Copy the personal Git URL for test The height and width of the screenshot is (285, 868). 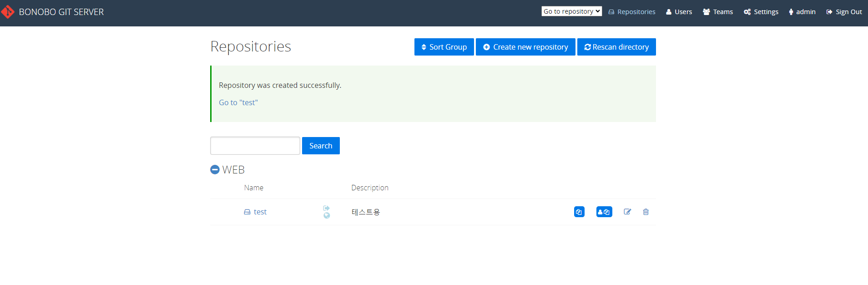(x=604, y=212)
